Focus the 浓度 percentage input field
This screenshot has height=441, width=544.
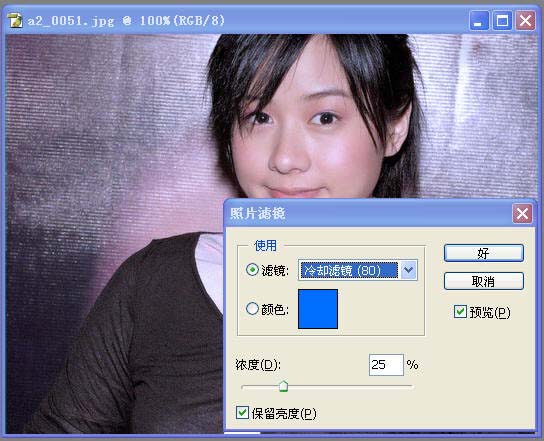point(386,365)
